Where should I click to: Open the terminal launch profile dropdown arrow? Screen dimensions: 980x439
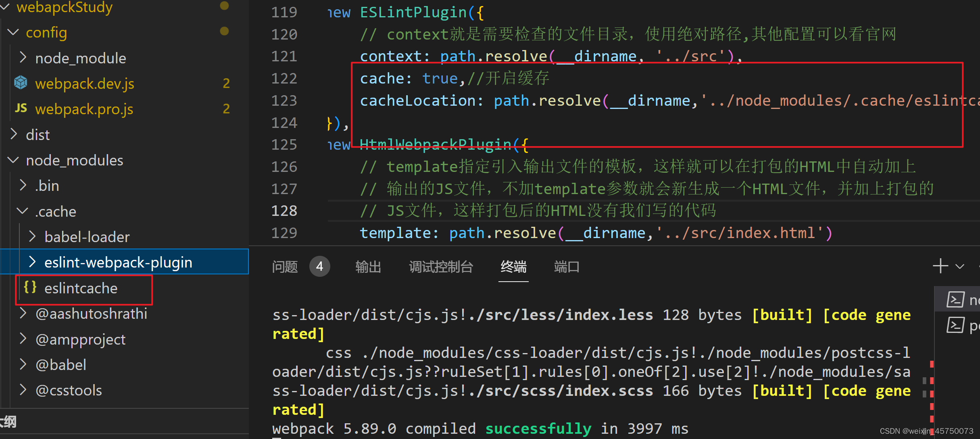[x=960, y=266]
